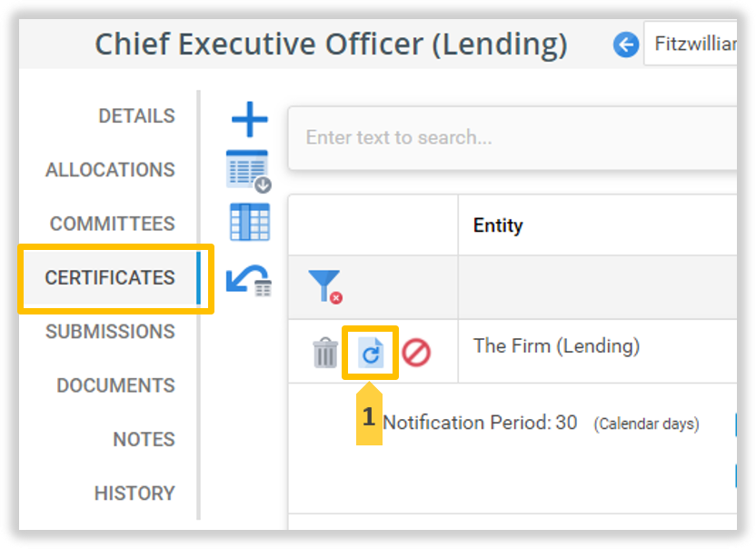Go to the Committees tab

(112, 224)
